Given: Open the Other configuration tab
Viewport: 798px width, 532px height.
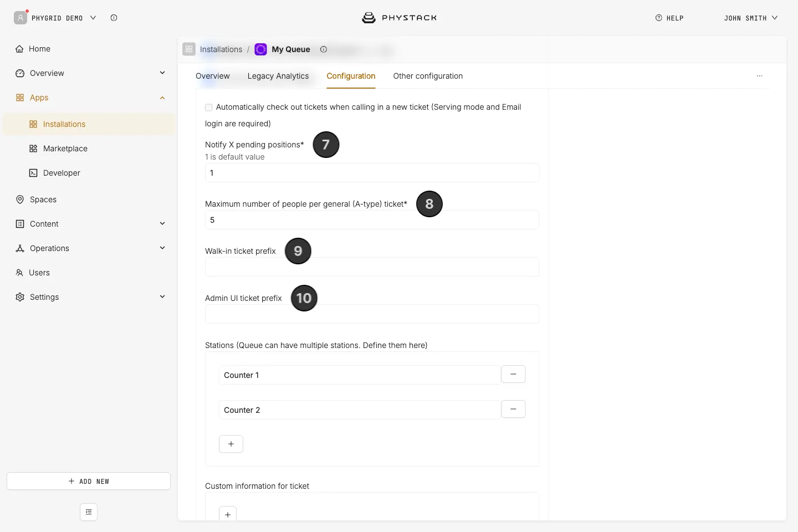Looking at the screenshot, I should 428,76.
